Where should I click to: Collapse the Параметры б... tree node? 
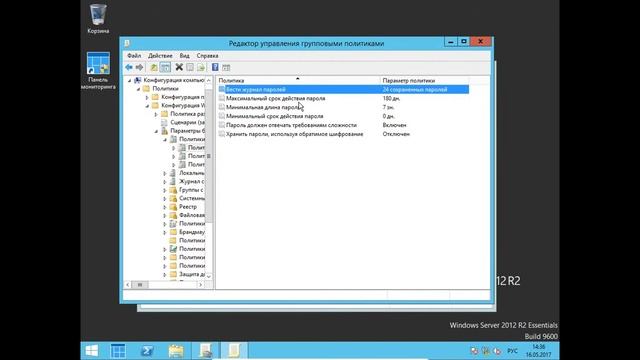coord(156,131)
